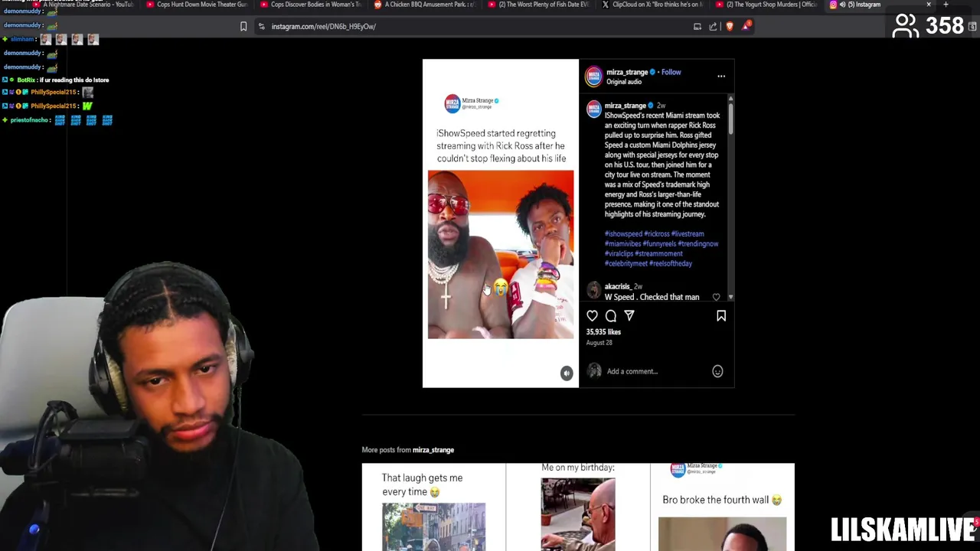Open the Original audio link
980x551 pixels.
(x=624, y=82)
